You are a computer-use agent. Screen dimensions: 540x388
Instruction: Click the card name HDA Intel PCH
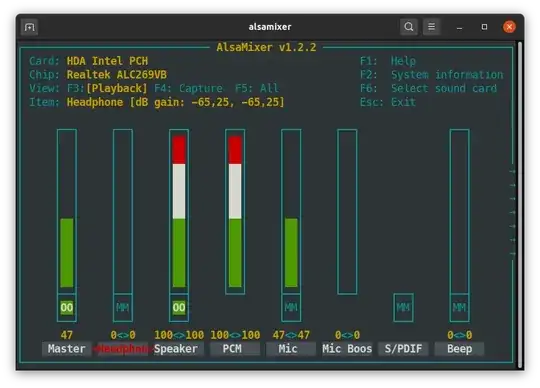point(107,61)
